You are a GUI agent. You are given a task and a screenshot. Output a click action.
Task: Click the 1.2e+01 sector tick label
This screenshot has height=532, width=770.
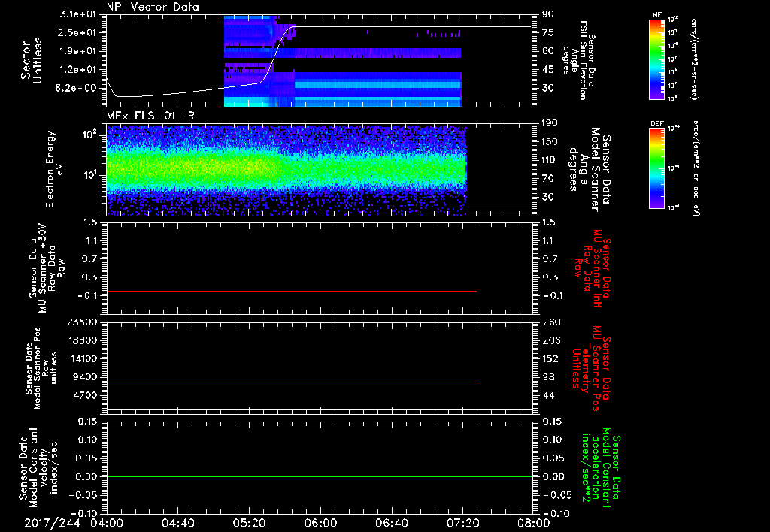click(x=78, y=70)
